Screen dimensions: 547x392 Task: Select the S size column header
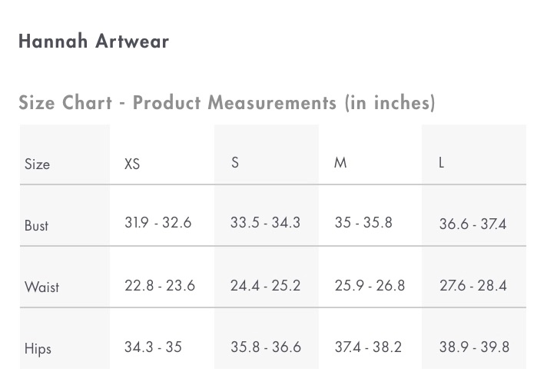point(235,163)
